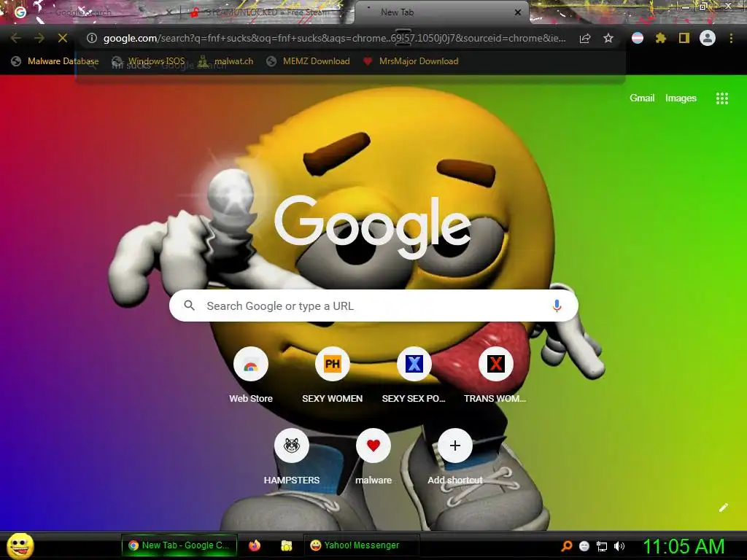747x560 pixels.
Task: Open the striped flag extension icon
Action: 638,38
